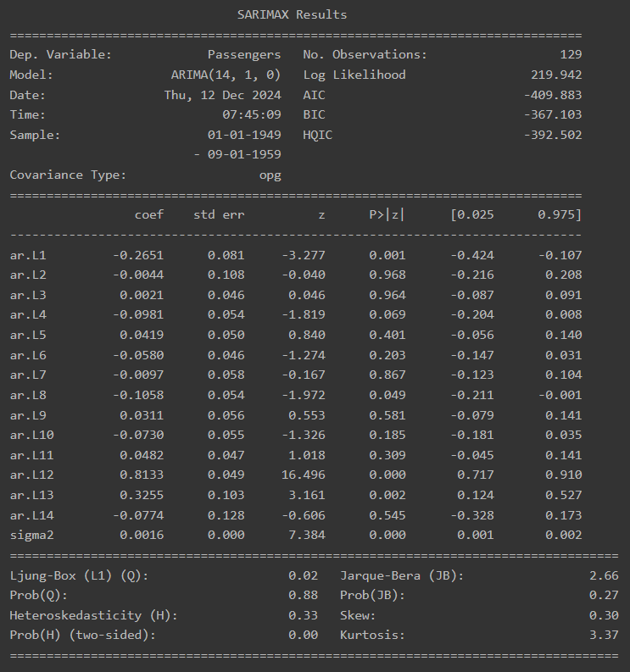Click the "0.975]" column header

(x=560, y=214)
